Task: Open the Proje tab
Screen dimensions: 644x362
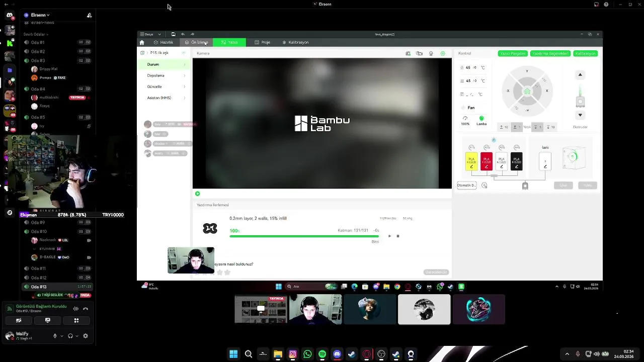Action: coord(262,42)
